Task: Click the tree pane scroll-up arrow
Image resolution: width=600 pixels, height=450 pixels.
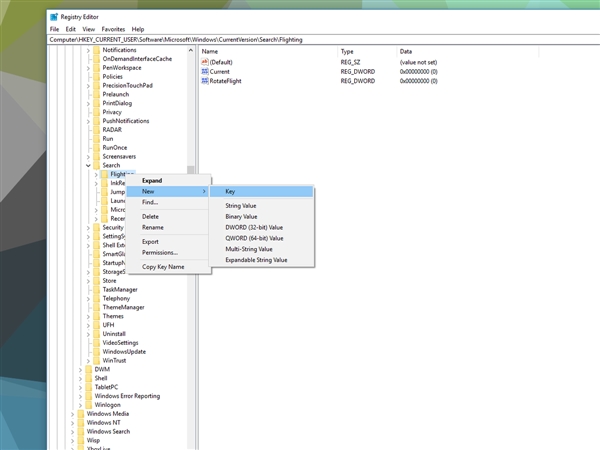Action: [x=191, y=50]
